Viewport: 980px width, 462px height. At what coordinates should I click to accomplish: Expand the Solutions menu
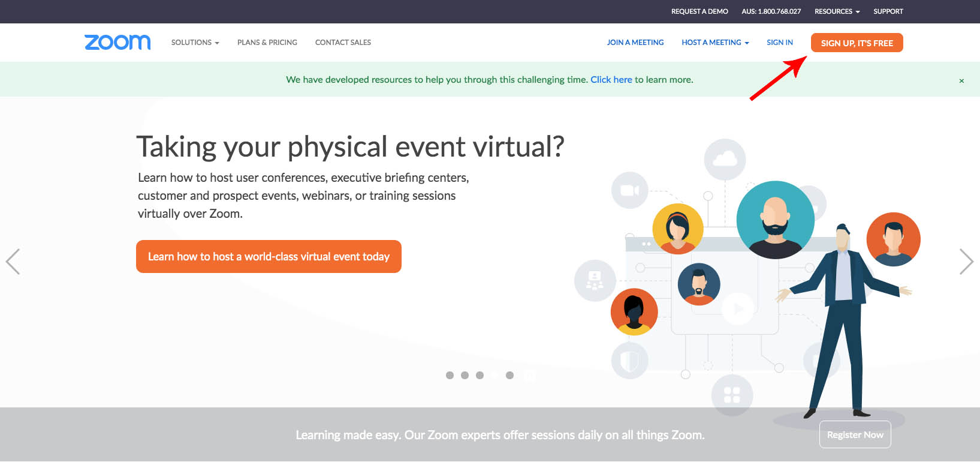(x=195, y=43)
